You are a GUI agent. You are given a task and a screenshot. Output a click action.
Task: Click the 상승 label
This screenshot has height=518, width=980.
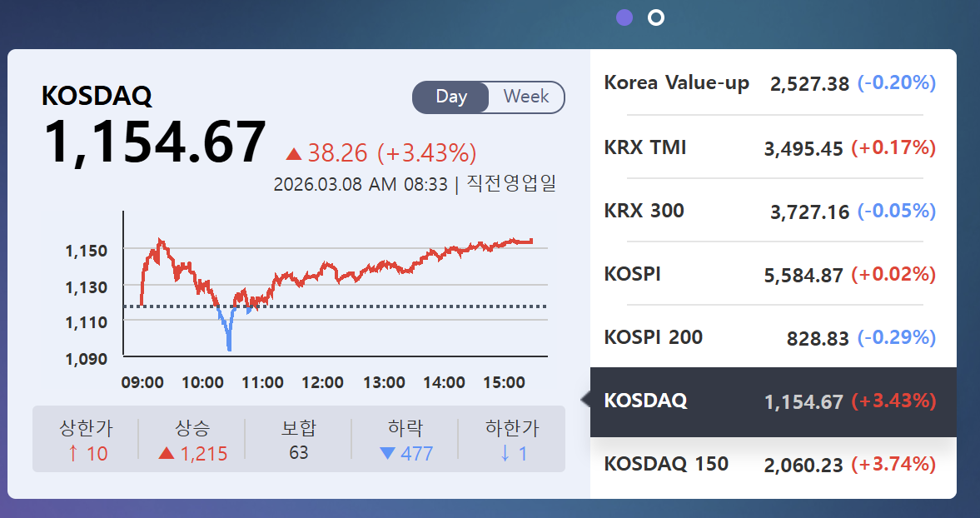pos(192,428)
